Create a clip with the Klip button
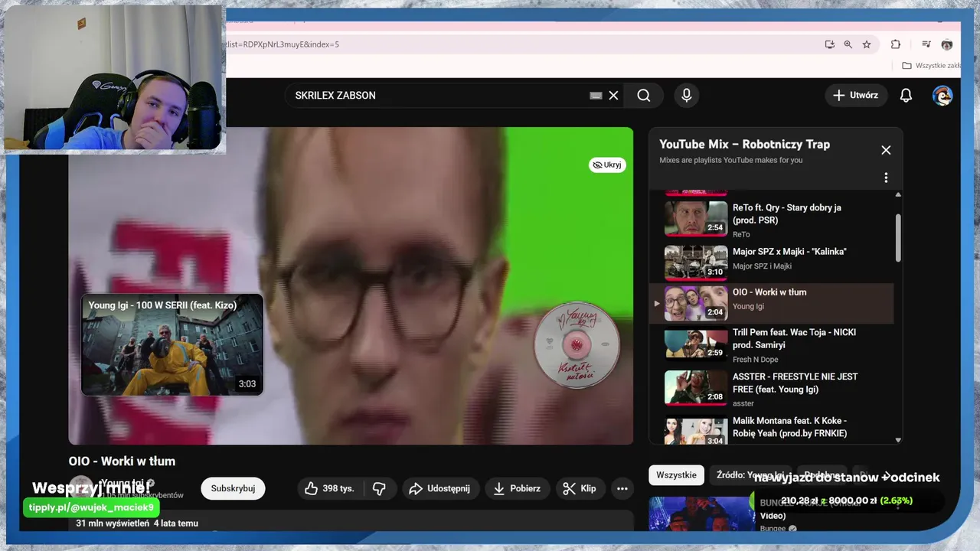This screenshot has height=551, width=980. click(580, 488)
